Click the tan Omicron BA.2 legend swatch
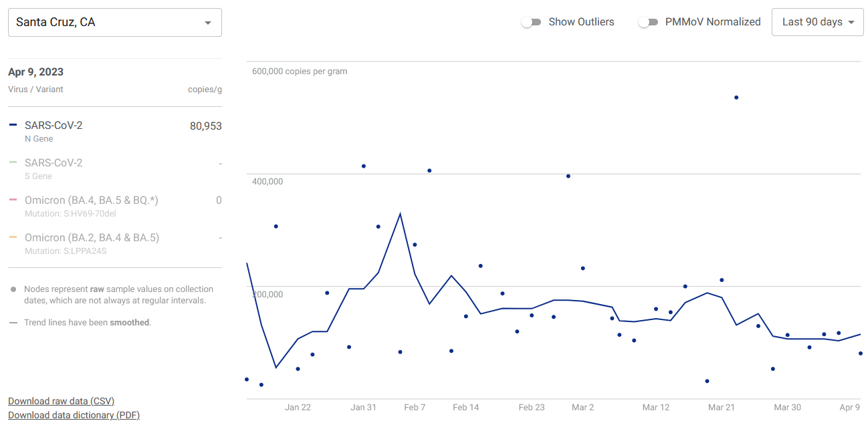The image size is (868, 435). (x=13, y=237)
